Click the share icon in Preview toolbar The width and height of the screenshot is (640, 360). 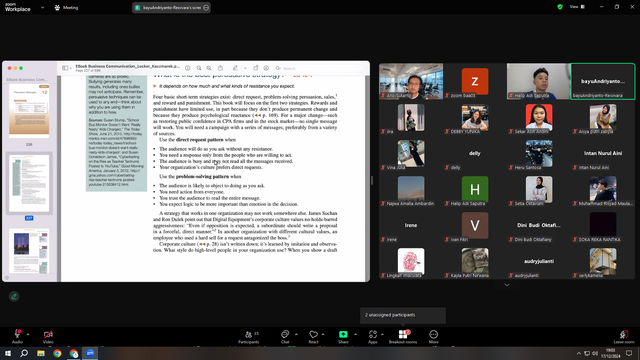(220, 68)
